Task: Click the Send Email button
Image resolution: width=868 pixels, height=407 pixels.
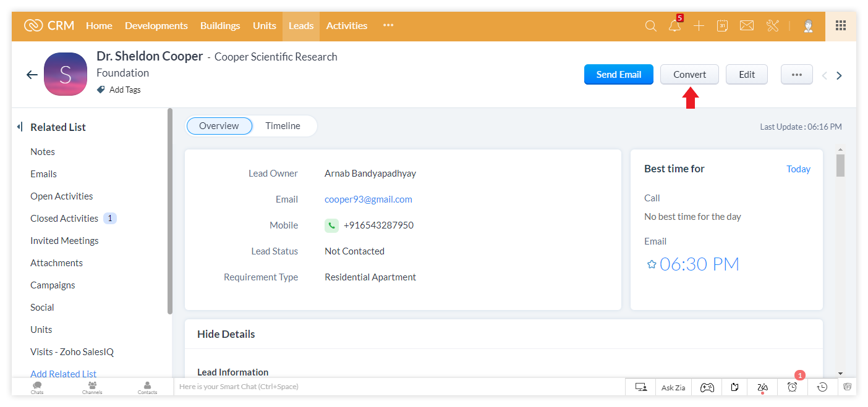Action: (x=619, y=74)
